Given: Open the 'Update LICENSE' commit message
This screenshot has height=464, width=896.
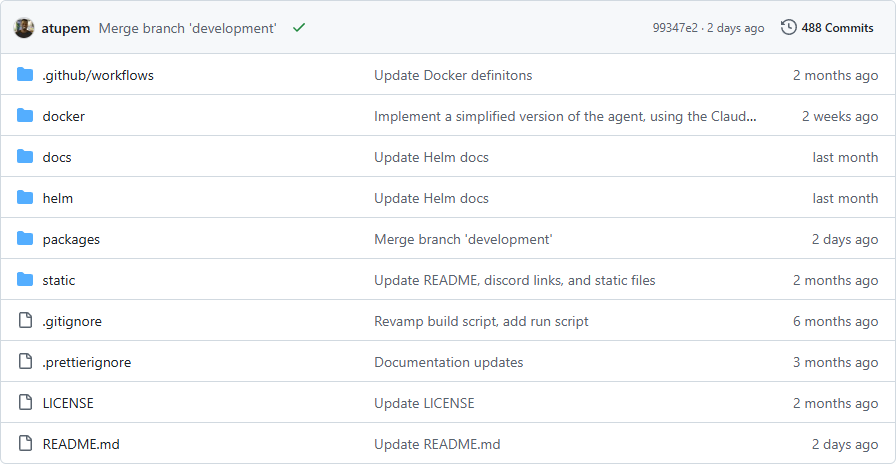Looking at the screenshot, I should pyautogui.click(x=424, y=403).
